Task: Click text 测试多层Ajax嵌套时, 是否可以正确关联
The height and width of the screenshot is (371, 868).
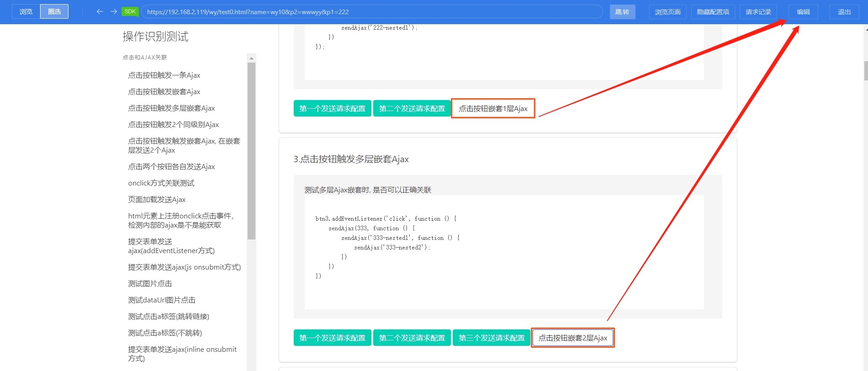Action: (368, 190)
